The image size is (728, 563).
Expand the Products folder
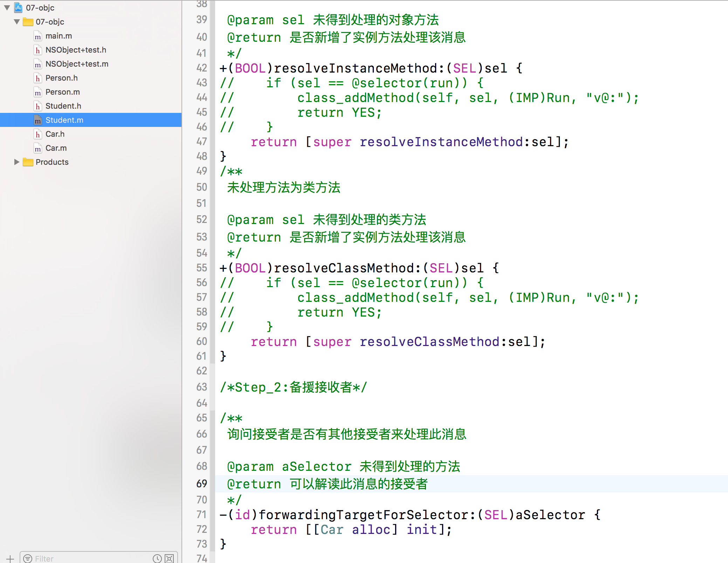coord(16,162)
